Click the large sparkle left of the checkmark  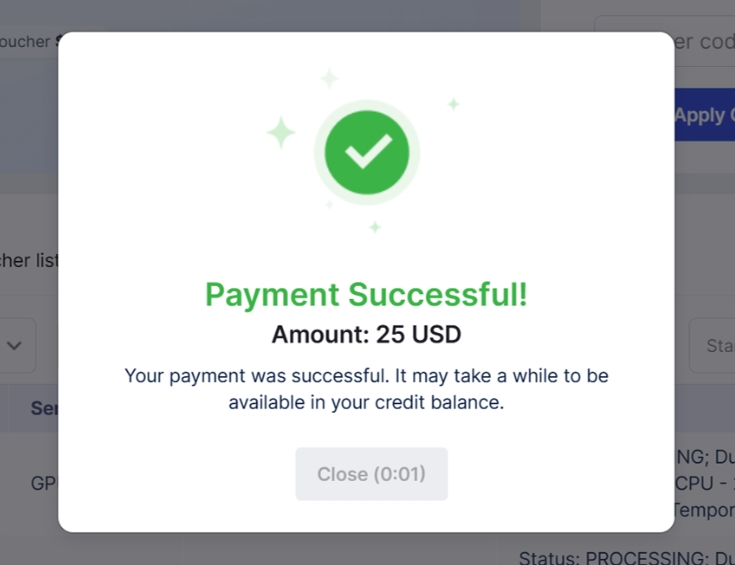click(281, 133)
